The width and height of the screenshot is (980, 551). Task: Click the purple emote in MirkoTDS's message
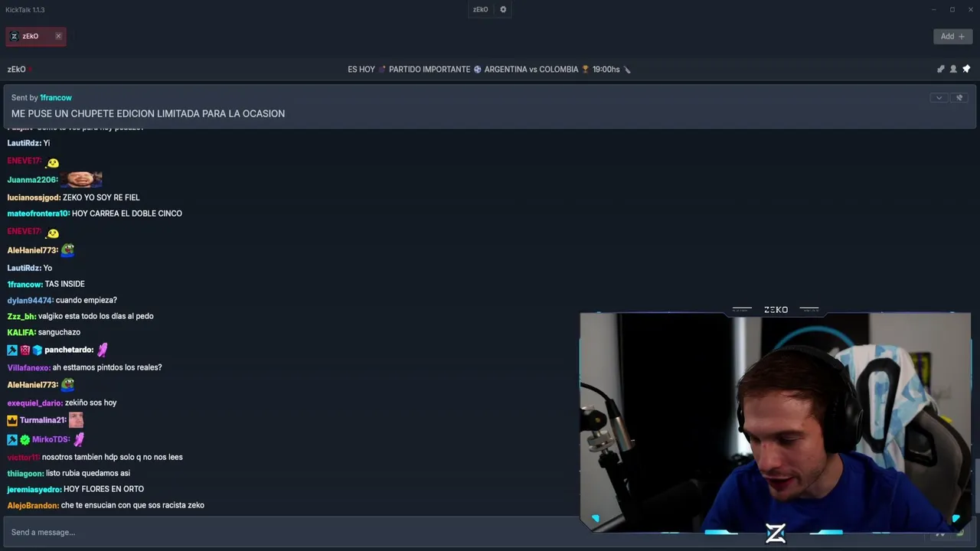(79, 439)
